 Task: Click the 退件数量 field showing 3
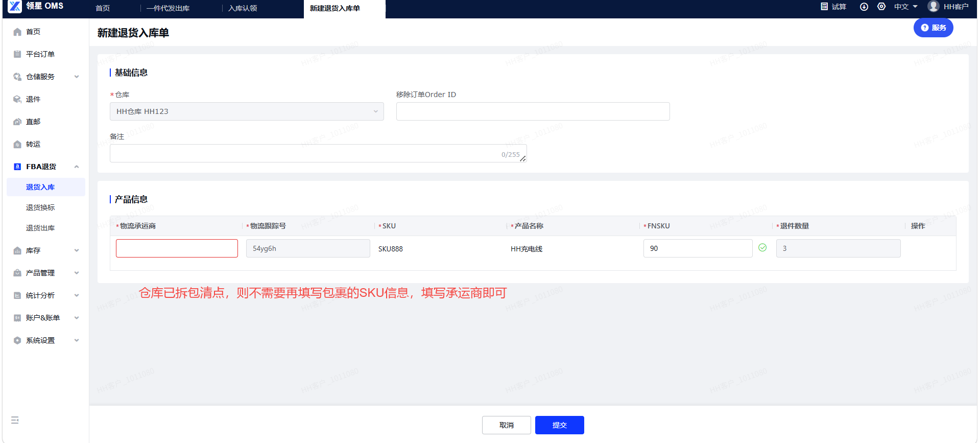point(839,248)
